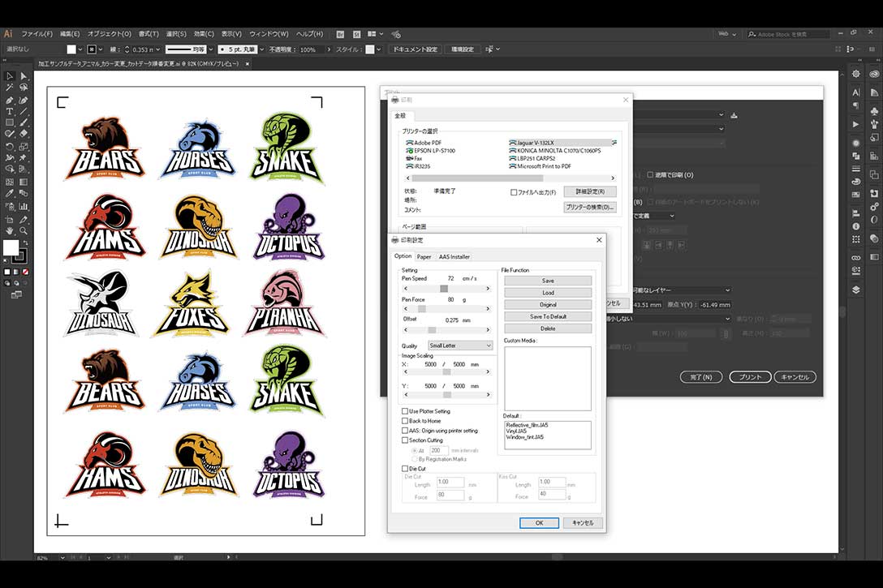The image size is (883, 588).
Task: Enable Use Plotter Setting checkbox
Action: click(405, 411)
